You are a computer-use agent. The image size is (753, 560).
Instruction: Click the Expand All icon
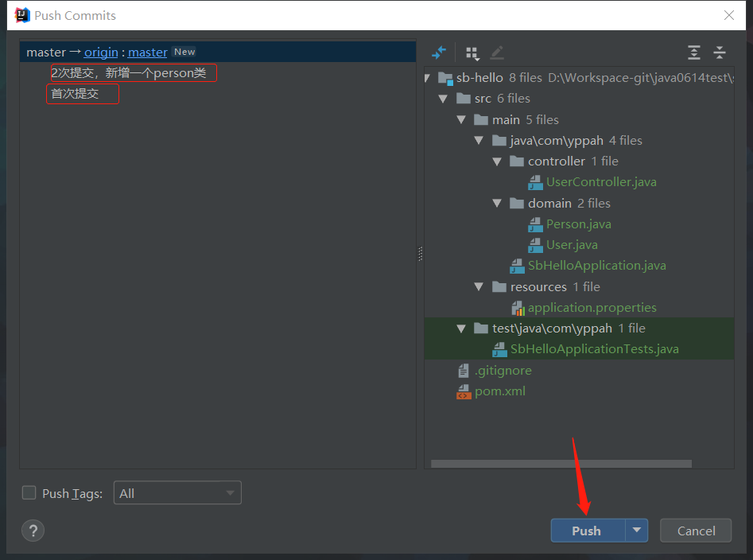tap(694, 52)
